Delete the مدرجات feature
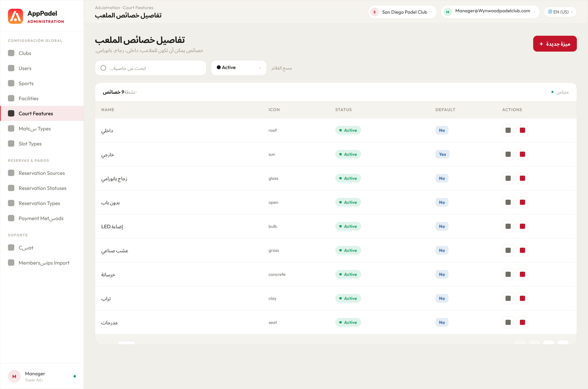 (x=522, y=323)
